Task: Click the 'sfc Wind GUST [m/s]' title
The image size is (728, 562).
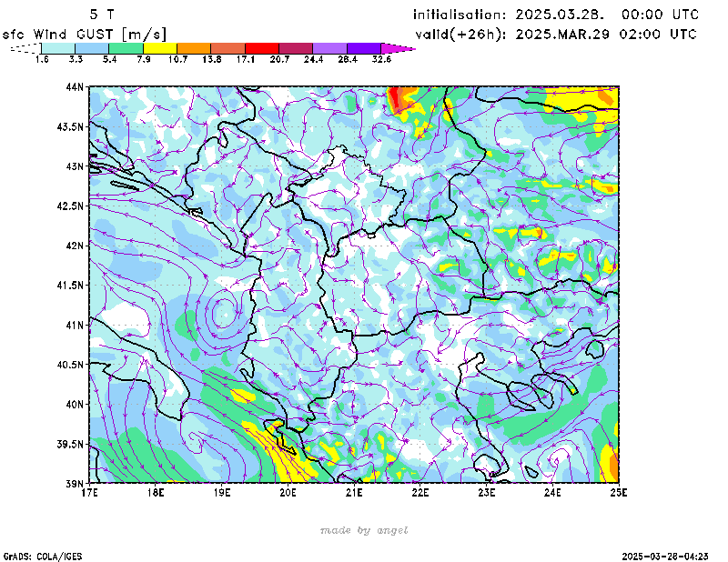Action: [85, 34]
